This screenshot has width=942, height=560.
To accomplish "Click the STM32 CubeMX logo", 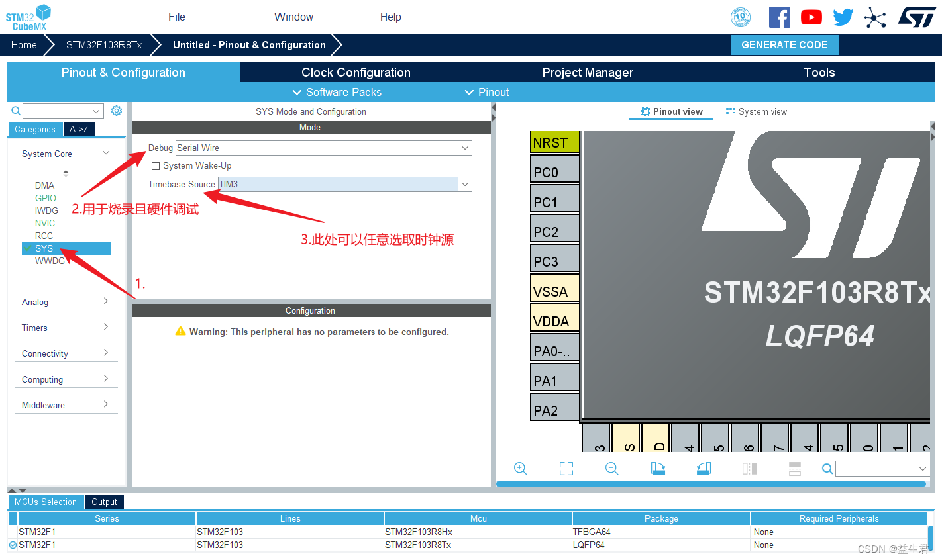I will point(28,17).
